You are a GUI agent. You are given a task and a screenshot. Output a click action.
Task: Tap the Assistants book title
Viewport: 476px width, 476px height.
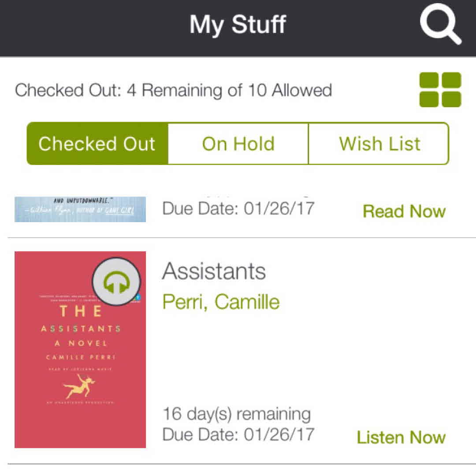[x=214, y=271]
